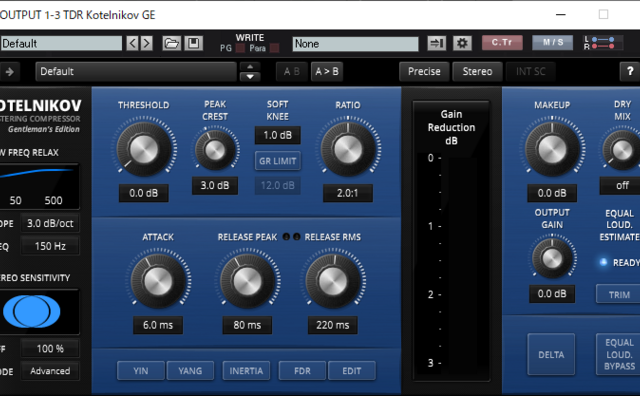This screenshot has width=640, height=396.
Task: Go to the next preset arrow
Action: 147,43
